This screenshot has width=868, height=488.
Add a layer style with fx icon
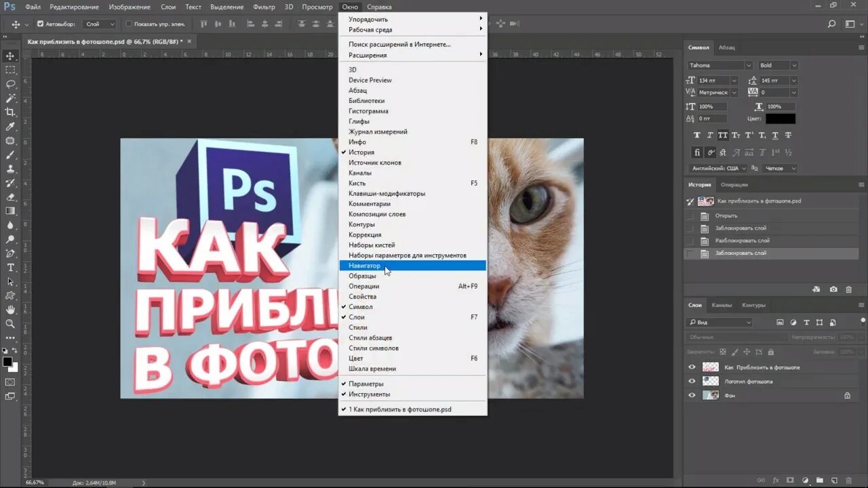click(776, 481)
